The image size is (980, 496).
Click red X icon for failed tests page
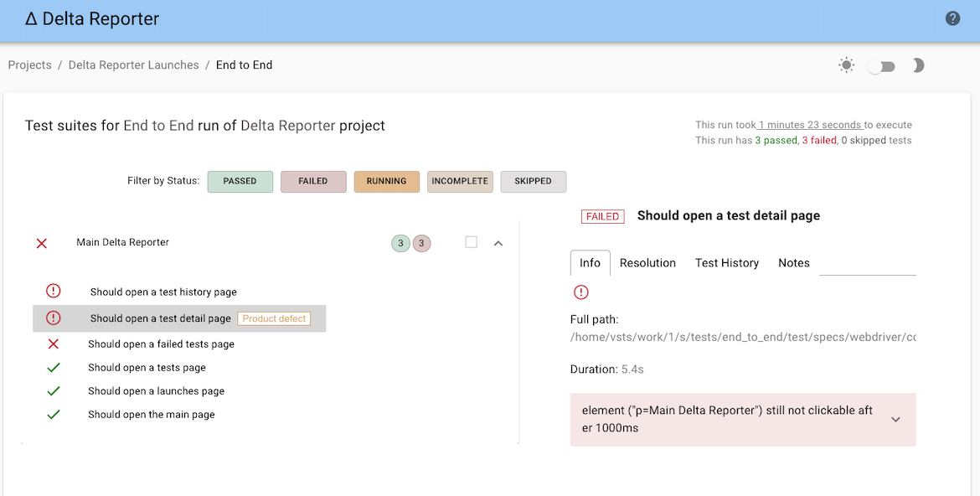(x=54, y=344)
